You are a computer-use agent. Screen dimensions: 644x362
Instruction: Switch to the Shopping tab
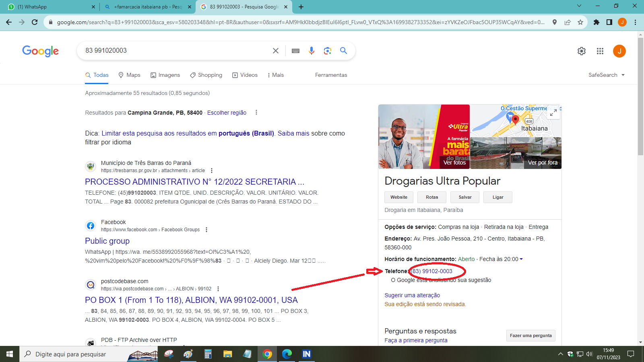206,75
